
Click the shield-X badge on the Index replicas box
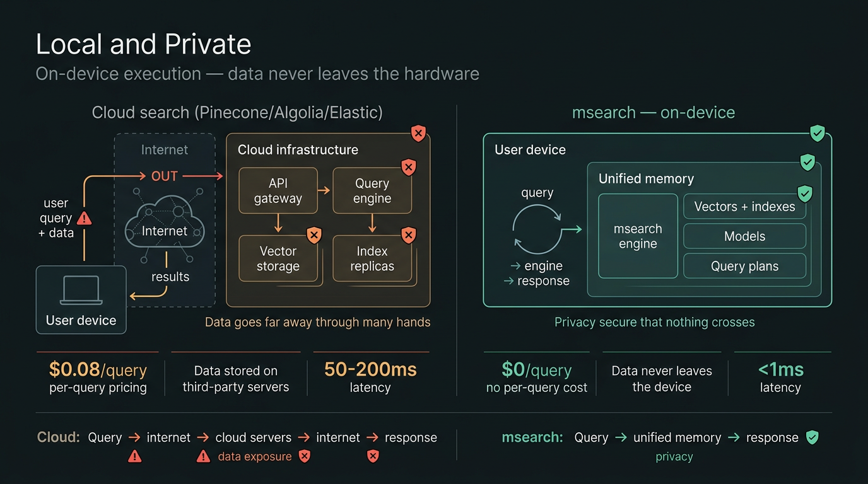(409, 235)
